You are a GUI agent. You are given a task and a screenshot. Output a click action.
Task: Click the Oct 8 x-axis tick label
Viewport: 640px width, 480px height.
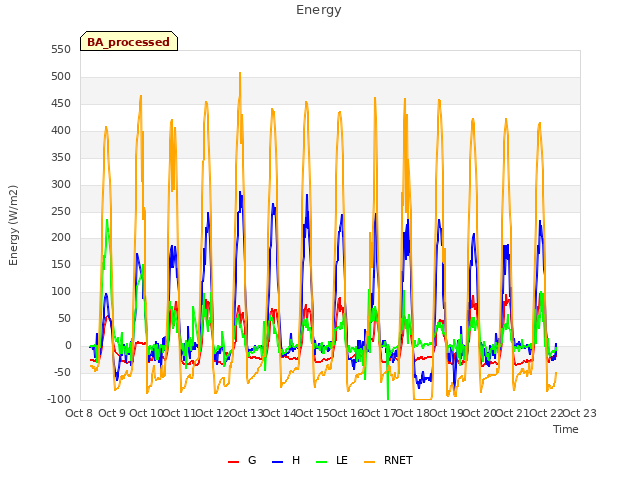coord(79,413)
